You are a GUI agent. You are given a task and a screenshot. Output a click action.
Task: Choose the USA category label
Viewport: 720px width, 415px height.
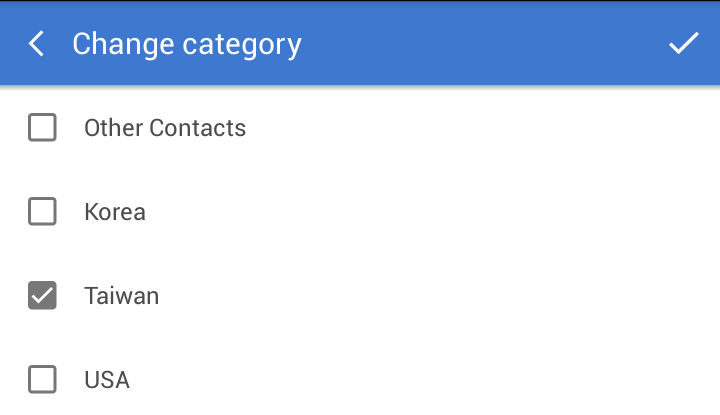tap(107, 380)
